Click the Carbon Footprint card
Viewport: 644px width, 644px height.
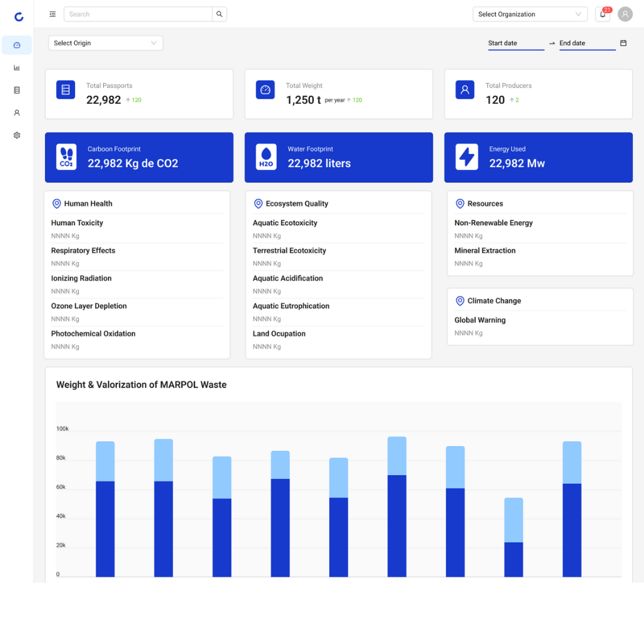[139, 157]
